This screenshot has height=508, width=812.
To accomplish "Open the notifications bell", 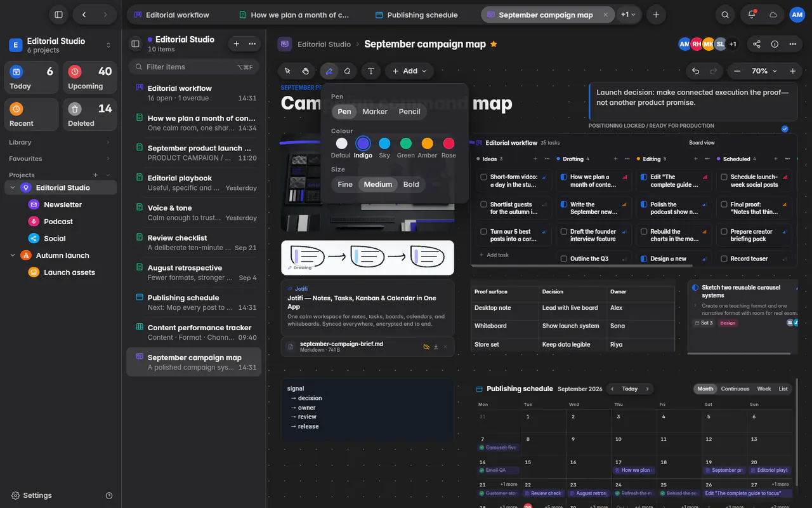I will [752, 15].
